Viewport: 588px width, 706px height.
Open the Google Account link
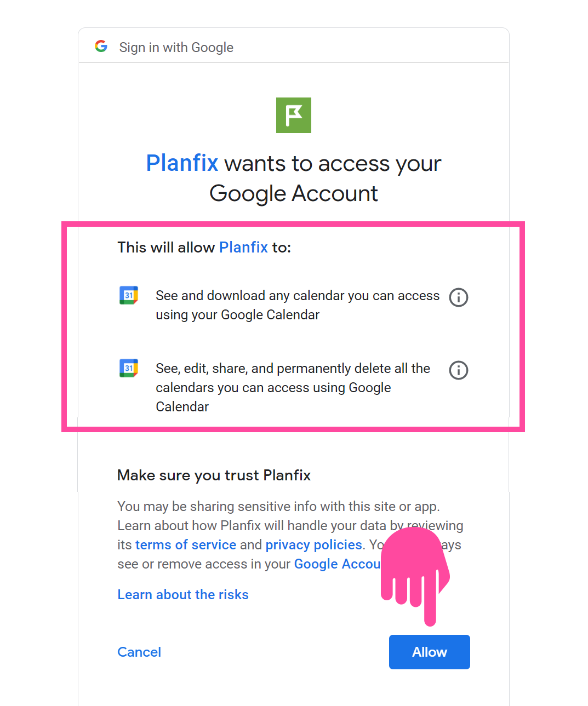[338, 564]
